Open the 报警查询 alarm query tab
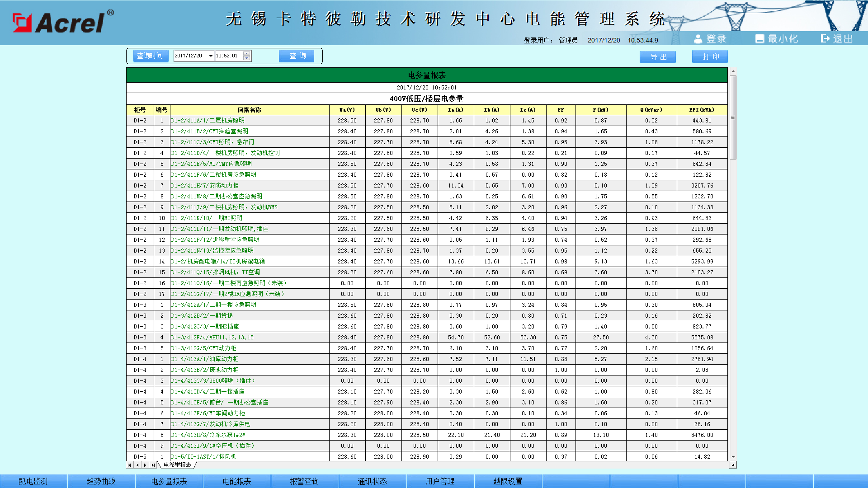 [304, 481]
